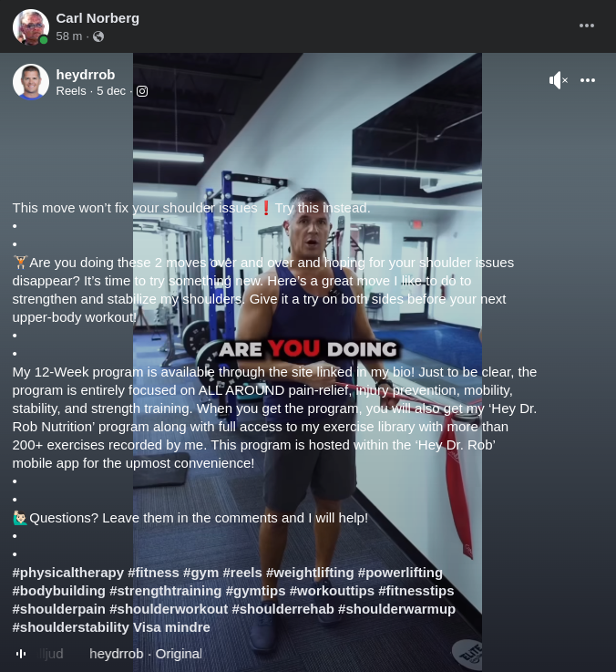This screenshot has height=672, width=616.
Task: Open the #physicaltherapy hashtag
Action: 68,573
